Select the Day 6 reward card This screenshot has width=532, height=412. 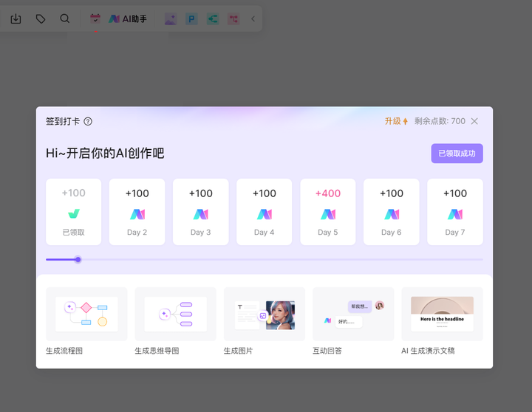tap(391, 212)
